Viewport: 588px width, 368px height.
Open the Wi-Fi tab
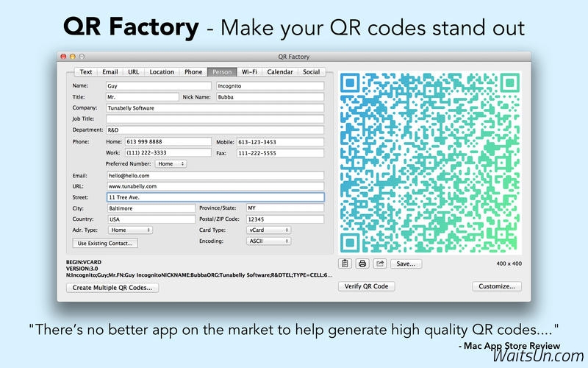coord(249,71)
